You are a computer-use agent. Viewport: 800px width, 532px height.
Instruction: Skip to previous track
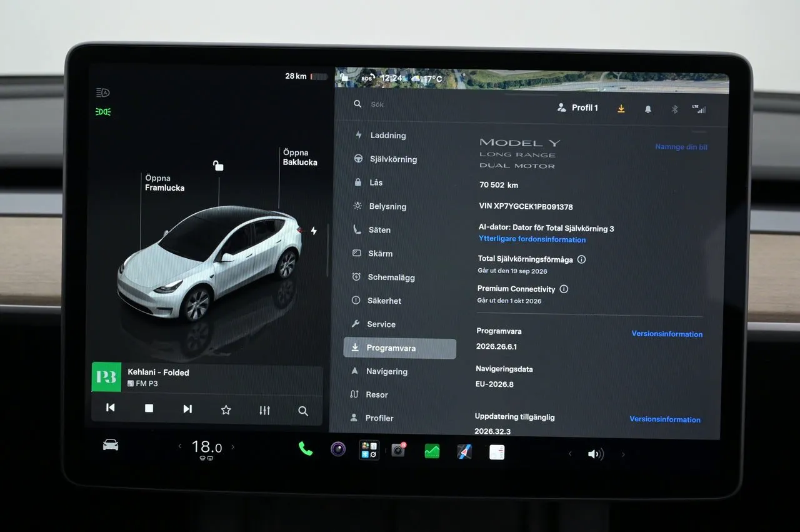click(111, 408)
